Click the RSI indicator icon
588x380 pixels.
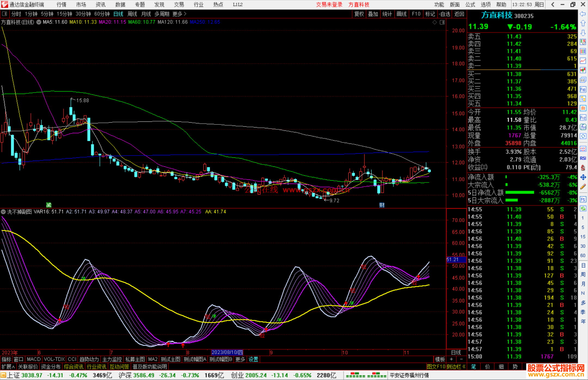[x=583, y=158]
